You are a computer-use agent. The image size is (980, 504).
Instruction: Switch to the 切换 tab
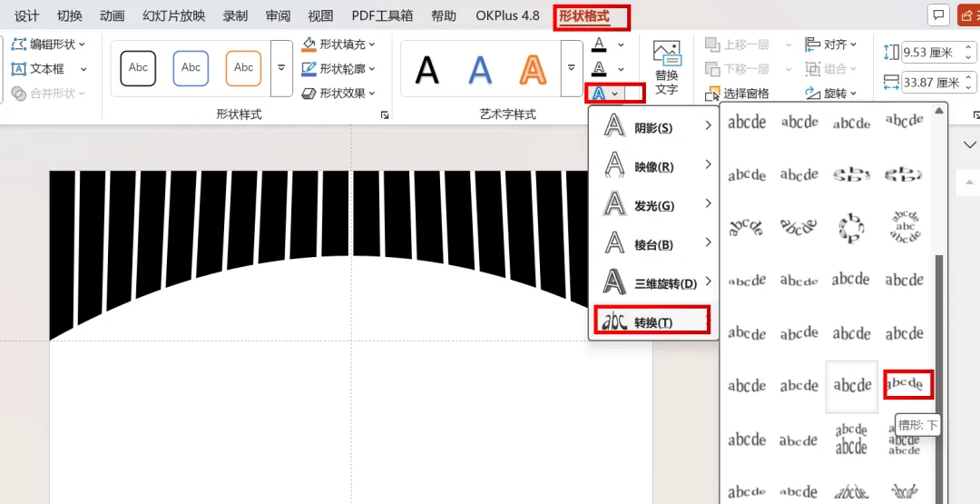coord(69,15)
